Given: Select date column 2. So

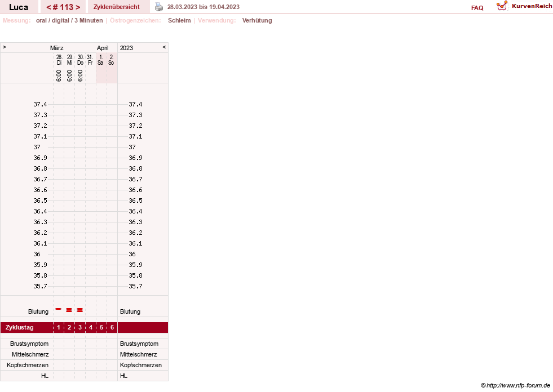Looking at the screenshot, I should [x=111, y=60].
